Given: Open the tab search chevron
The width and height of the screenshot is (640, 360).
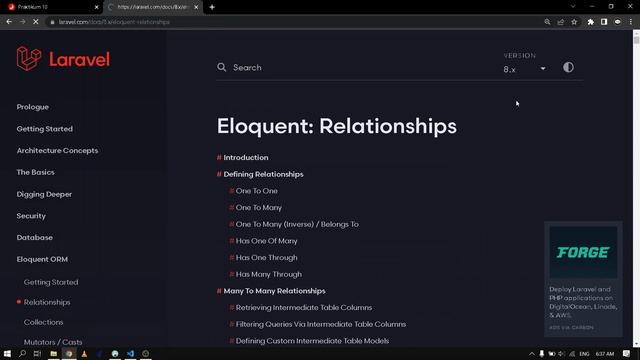Looking at the screenshot, I should [x=573, y=7].
